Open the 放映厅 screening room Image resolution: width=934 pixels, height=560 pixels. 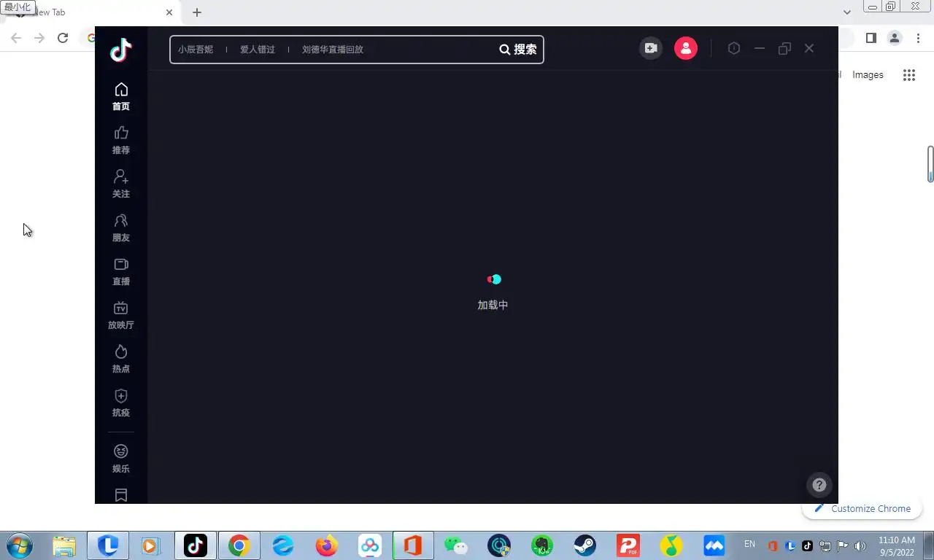coord(121,316)
